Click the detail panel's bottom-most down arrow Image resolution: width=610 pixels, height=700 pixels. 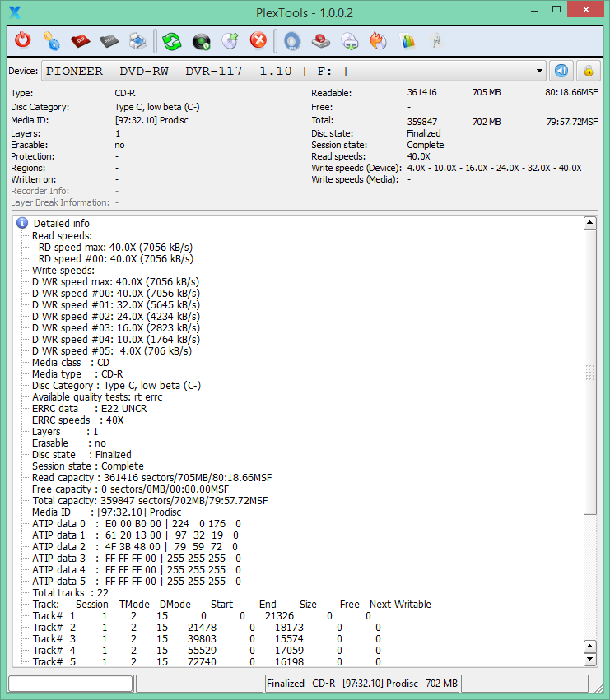pos(590,659)
